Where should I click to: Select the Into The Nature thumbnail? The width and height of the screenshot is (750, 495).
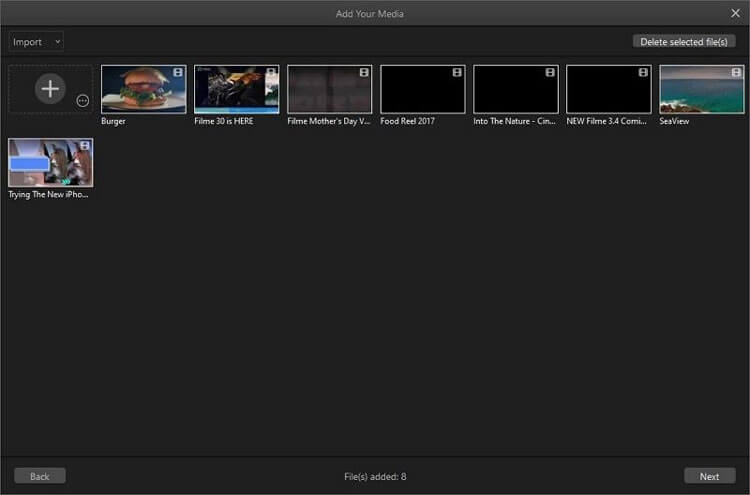tap(516, 89)
